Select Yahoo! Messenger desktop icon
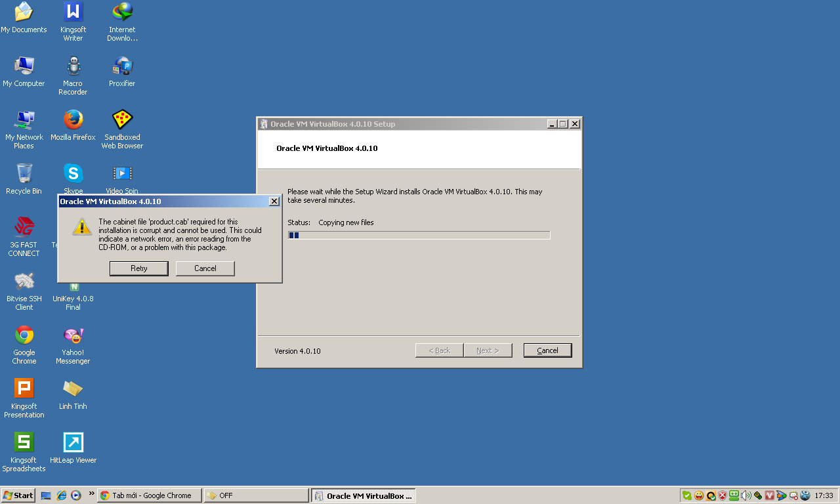840x504 pixels. point(73,345)
